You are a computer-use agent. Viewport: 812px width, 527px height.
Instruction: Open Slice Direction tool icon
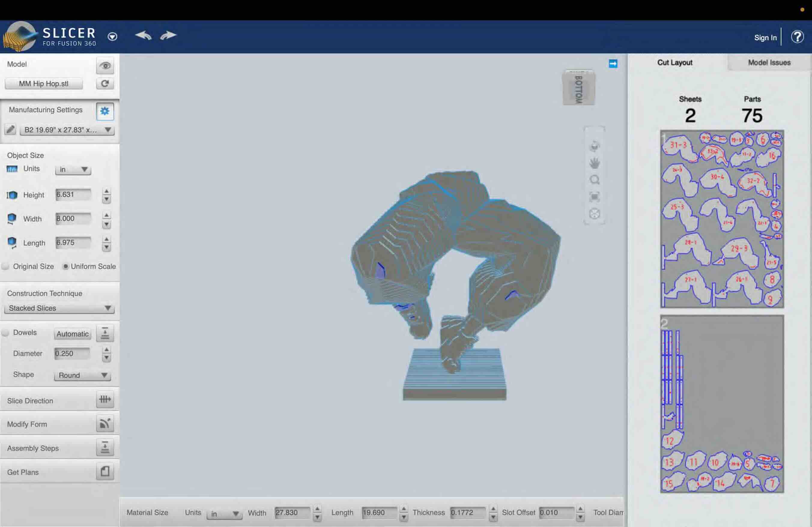105,399
